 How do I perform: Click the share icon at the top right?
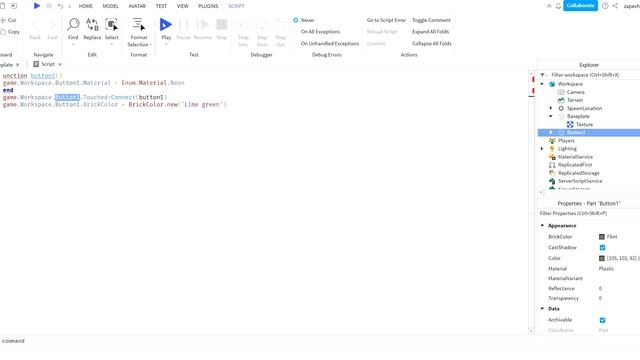pos(615,6)
